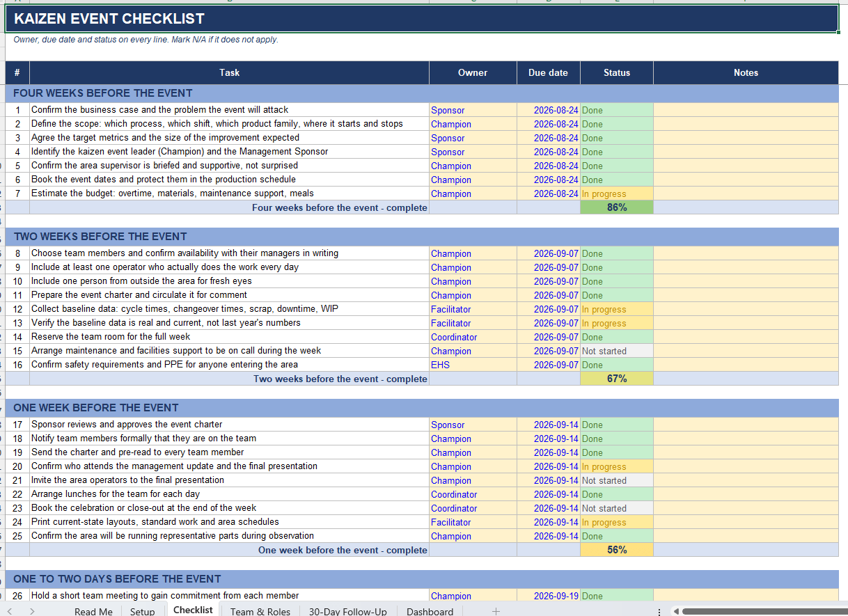This screenshot has height=616, width=848.
Task: Open the Not started status of task 23
Action: [617, 508]
